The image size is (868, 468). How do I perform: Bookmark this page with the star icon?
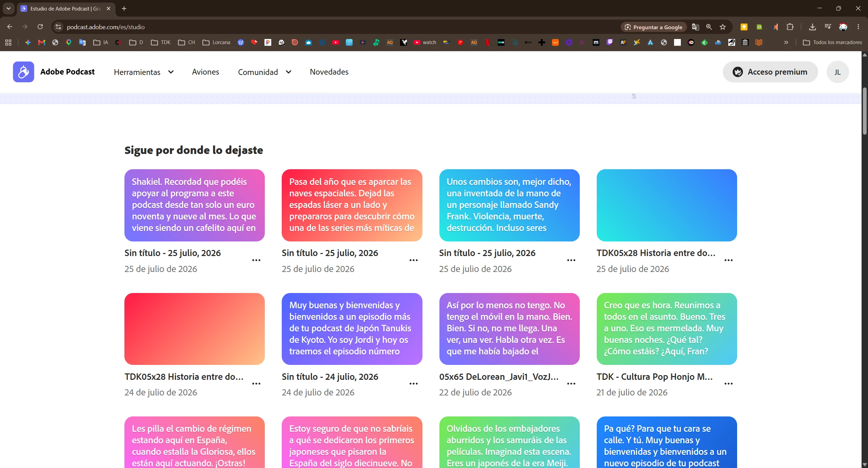point(723,27)
